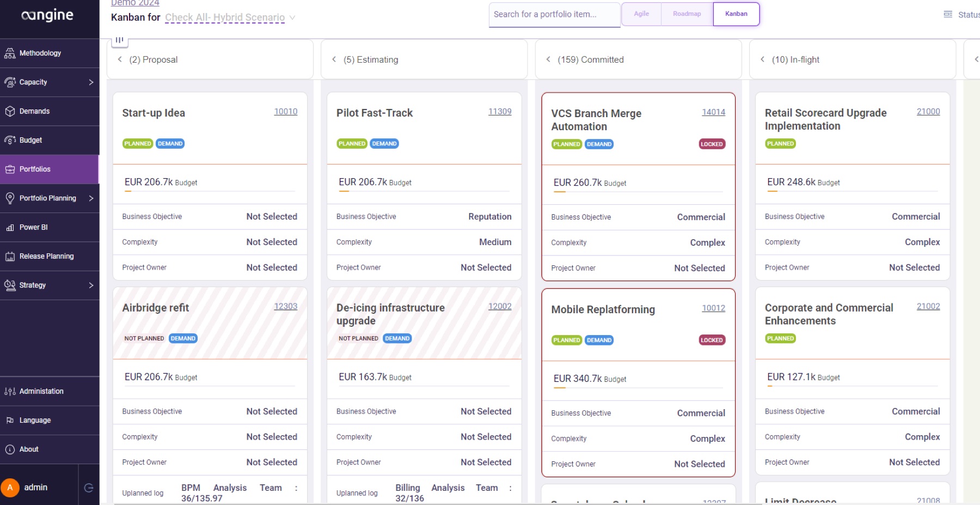Switch to the Agile view tab
Image resolution: width=980 pixels, height=505 pixels.
[641, 14]
